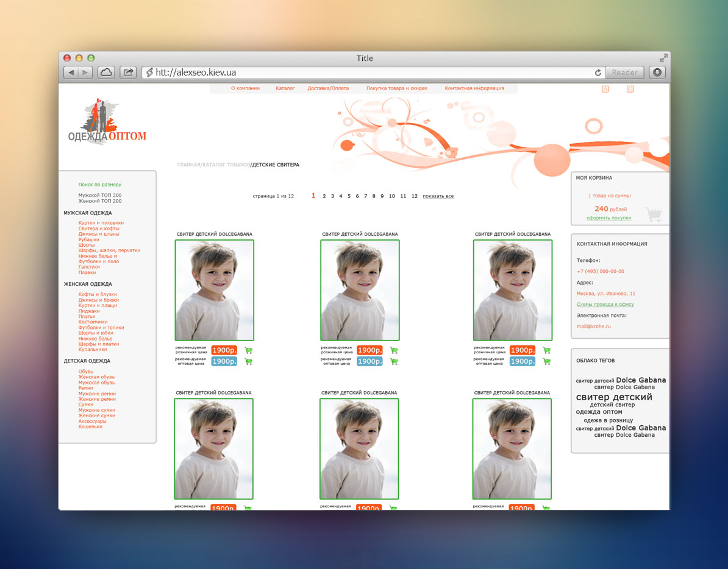728x569 pixels.
Task: Open left bottom-row product thumbnail
Action: click(x=213, y=449)
